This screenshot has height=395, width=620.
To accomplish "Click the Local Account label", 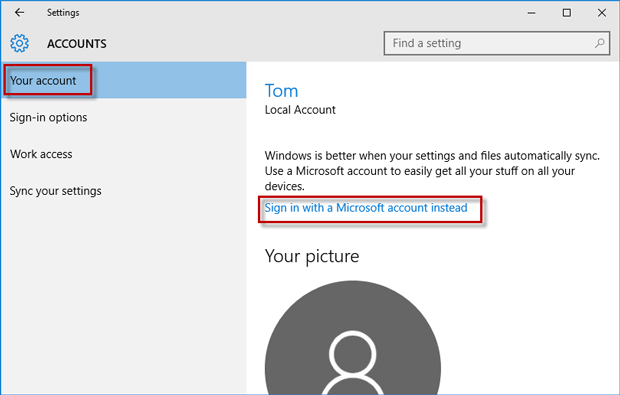I will click(300, 110).
